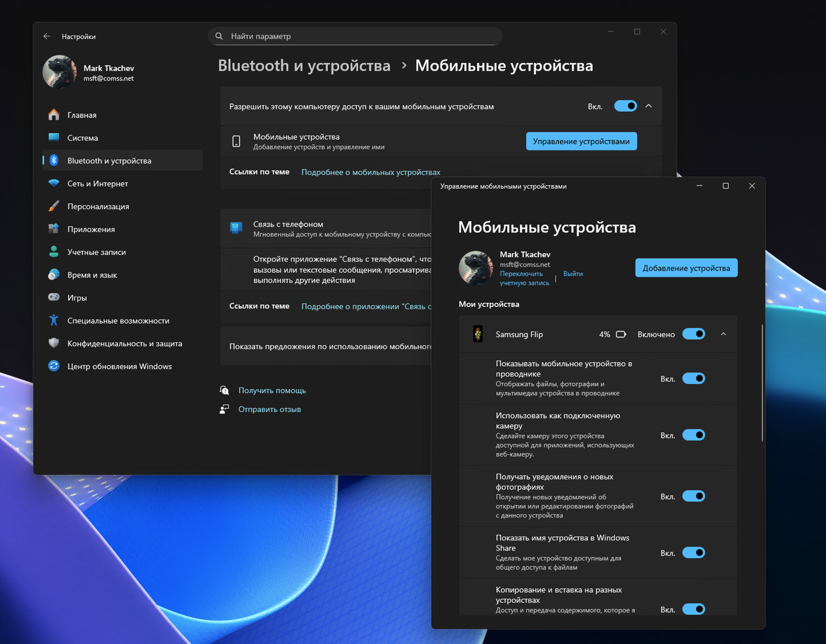
Task: Click the profile avatar in Settings sidebar
Action: [x=59, y=72]
